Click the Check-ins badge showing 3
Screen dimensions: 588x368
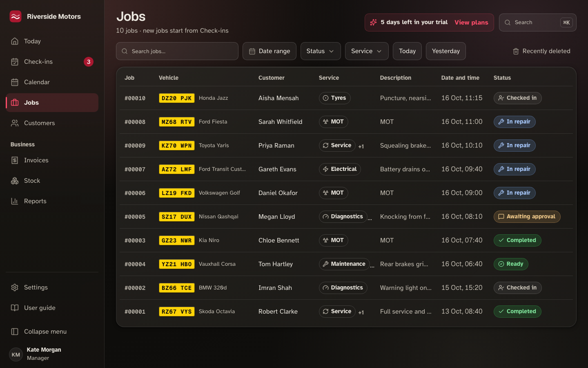tap(89, 62)
